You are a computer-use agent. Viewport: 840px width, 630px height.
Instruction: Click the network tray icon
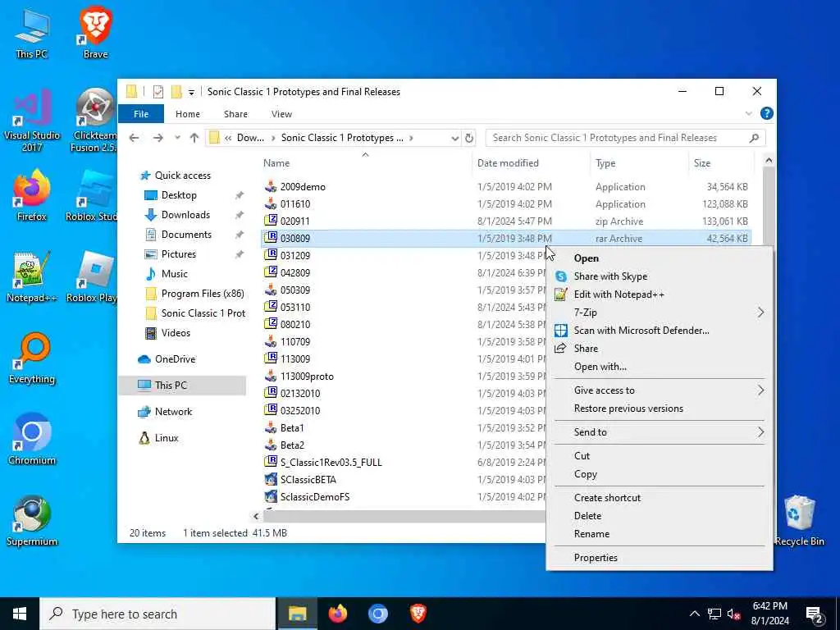click(714, 614)
